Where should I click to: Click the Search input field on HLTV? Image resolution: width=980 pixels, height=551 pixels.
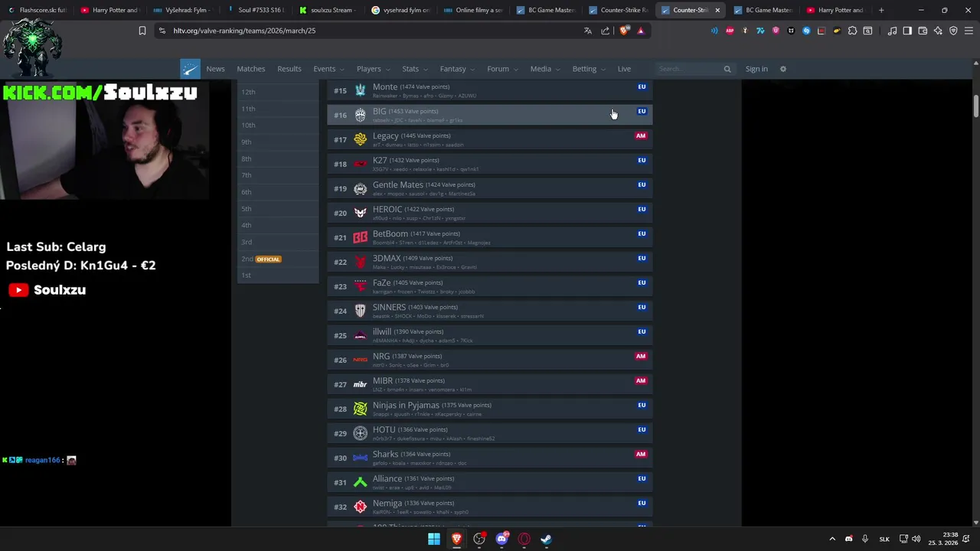tap(689, 69)
